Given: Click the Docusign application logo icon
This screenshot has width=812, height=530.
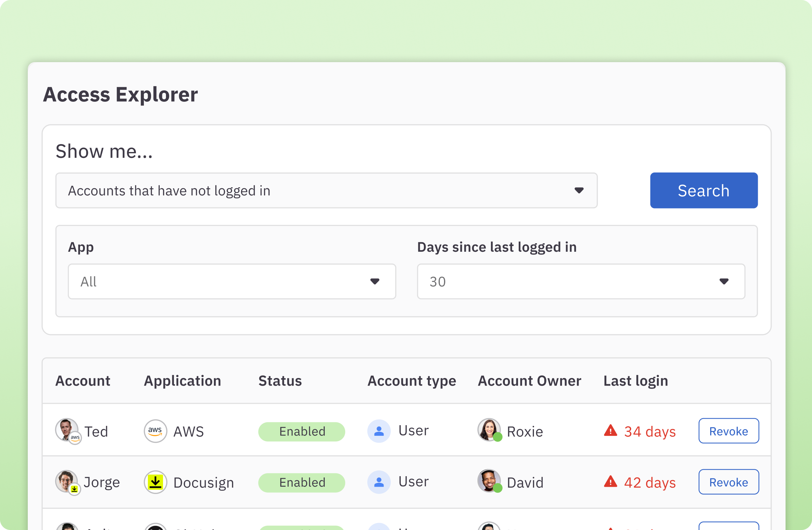Looking at the screenshot, I should [155, 482].
